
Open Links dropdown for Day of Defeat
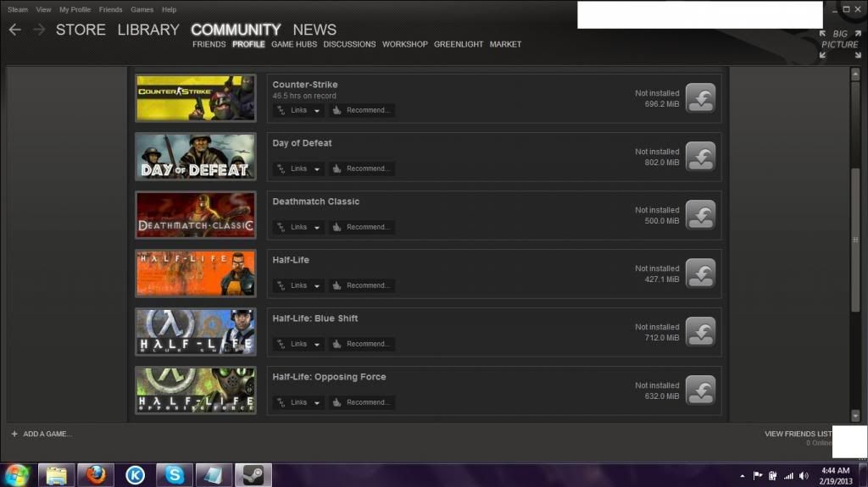point(299,169)
